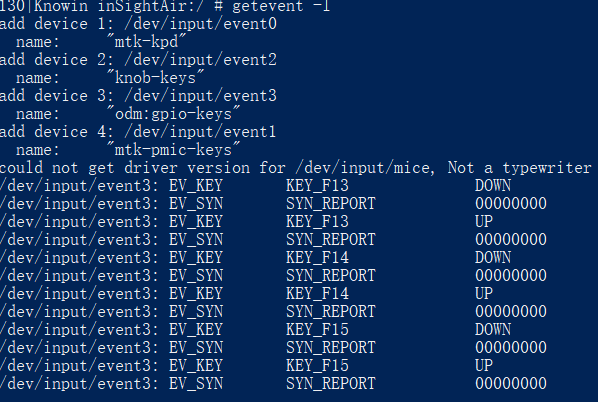
Task: Click KEY_F13 on the DOWN line
Action: pyautogui.click(x=317, y=186)
